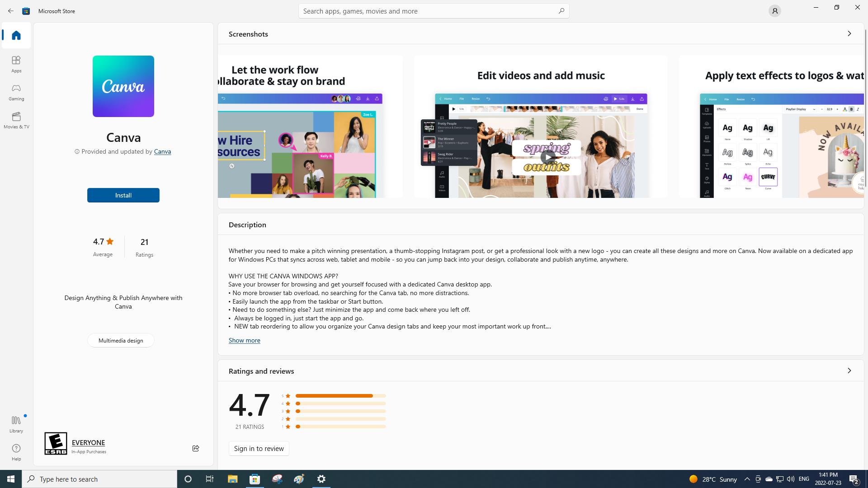Screen dimensions: 868x488
Task: Open the EVERYONE ESRB rating link
Action: click(88, 442)
